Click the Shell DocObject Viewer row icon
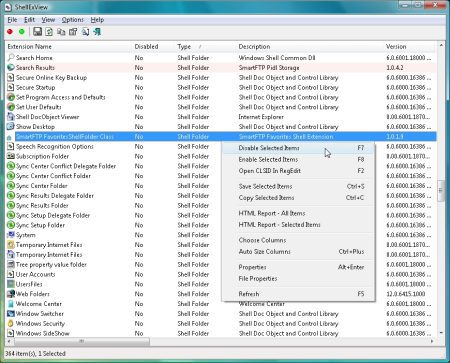 (x=11, y=117)
